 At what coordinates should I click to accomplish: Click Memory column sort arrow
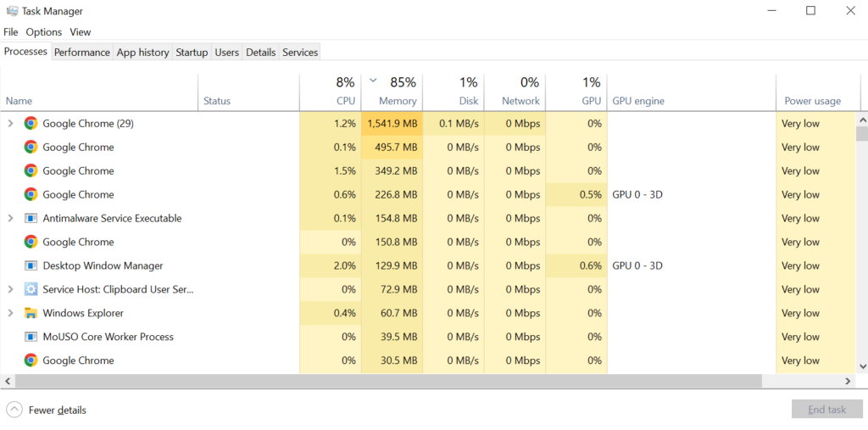coord(373,81)
